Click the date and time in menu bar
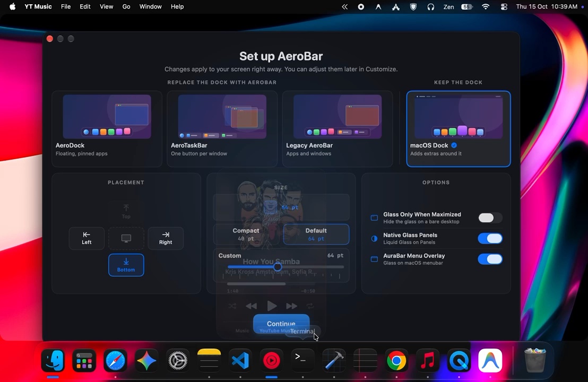The image size is (588, 382). tap(547, 6)
